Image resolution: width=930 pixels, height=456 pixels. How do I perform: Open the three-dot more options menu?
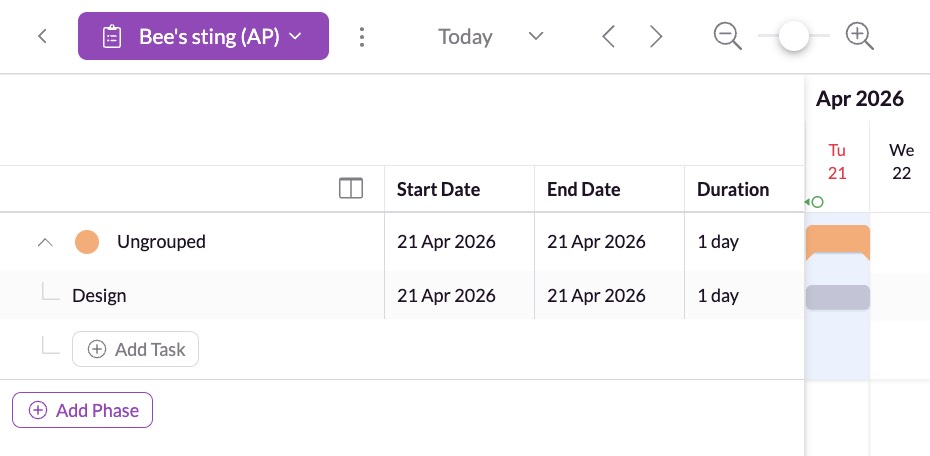coord(362,37)
